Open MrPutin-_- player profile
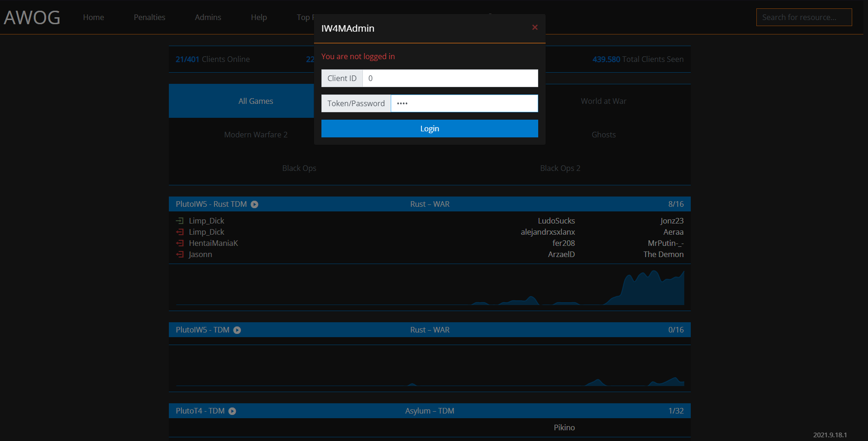The image size is (868, 441). coord(666,243)
